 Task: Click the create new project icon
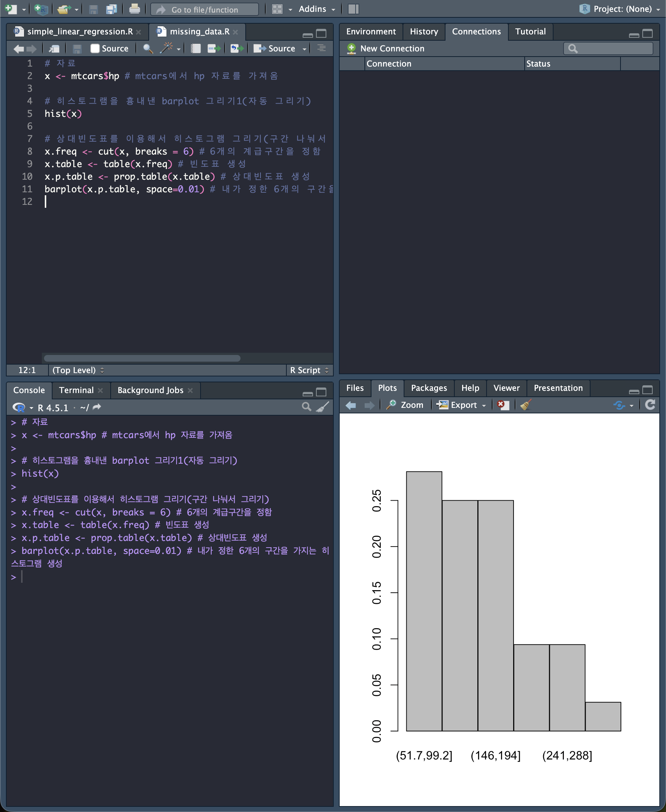[41, 9]
